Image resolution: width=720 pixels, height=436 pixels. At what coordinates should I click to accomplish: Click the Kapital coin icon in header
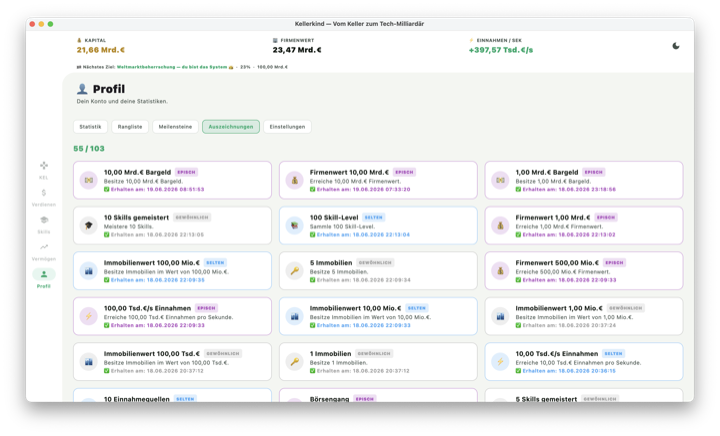[x=79, y=40]
